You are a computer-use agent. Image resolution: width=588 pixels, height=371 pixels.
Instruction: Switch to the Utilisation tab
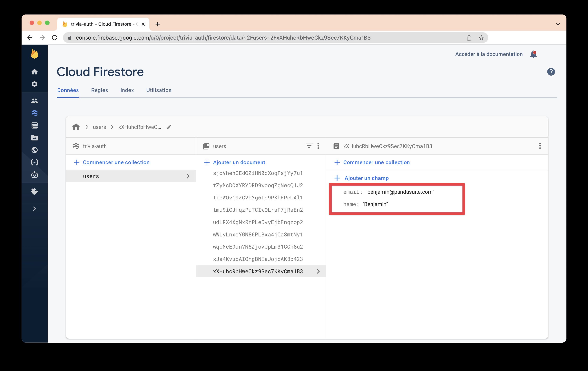pyautogui.click(x=159, y=90)
